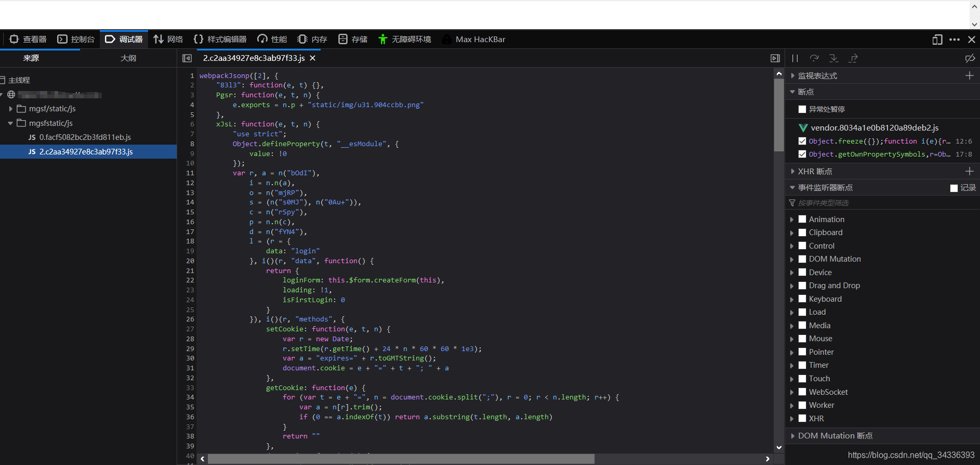Close the developer tools panel

(x=971, y=40)
